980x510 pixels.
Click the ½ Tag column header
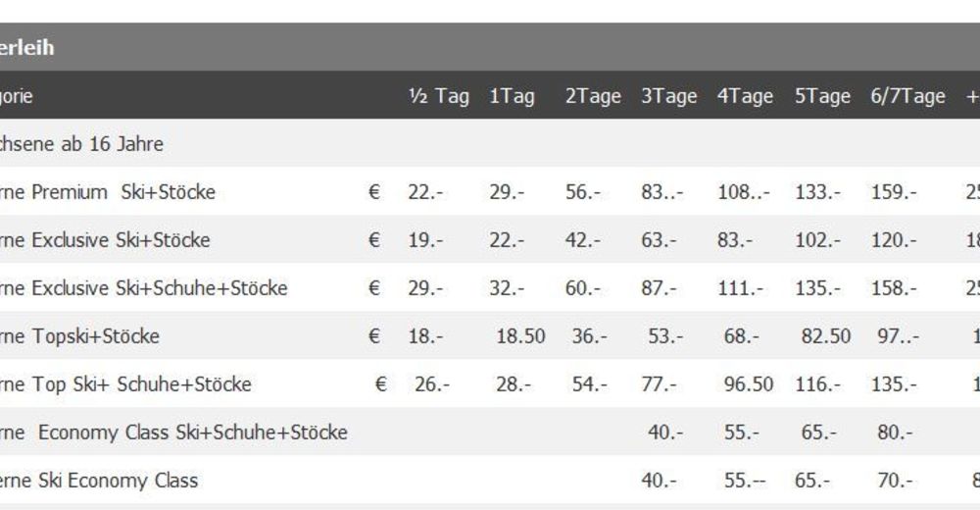click(x=439, y=96)
